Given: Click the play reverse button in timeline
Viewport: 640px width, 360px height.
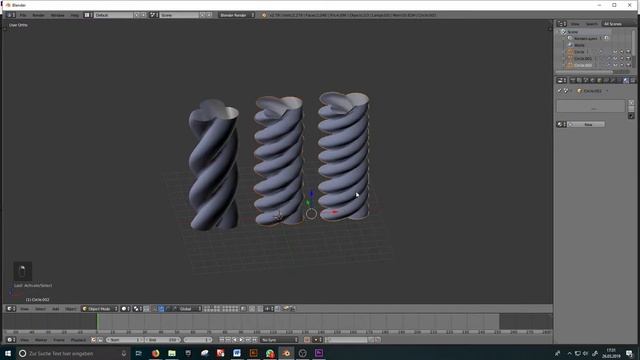Looking at the screenshot, I should point(235,340).
